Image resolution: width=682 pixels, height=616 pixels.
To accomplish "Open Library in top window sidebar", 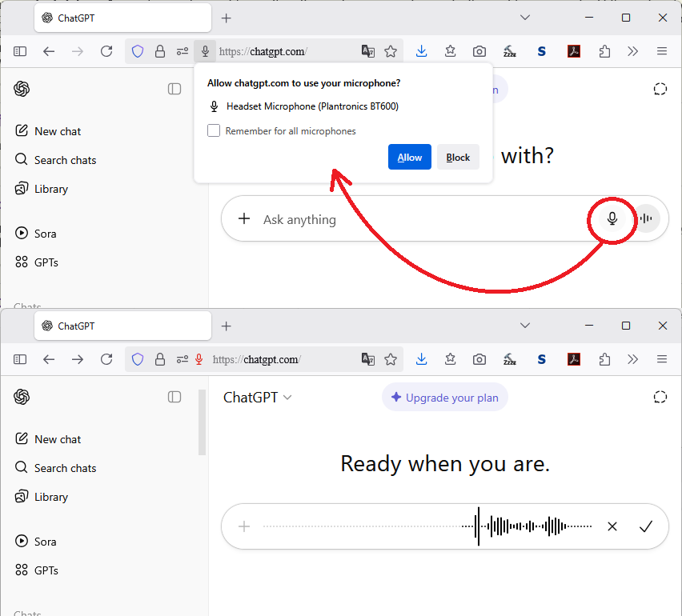I will (x=42, y=189).
